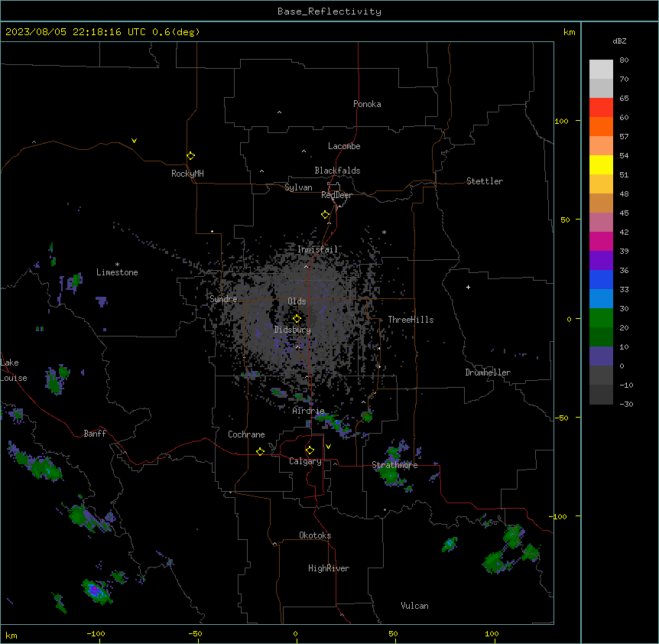Click the light orange 54–57 dBZ swatch
The height and width of the screenshot is (644, 659).
coord(601,146)
